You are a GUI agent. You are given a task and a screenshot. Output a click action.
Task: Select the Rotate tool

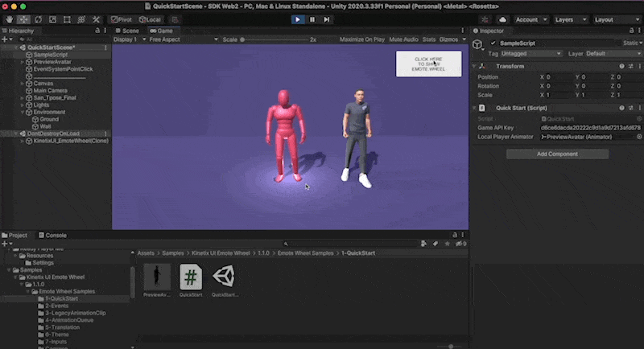38,19
